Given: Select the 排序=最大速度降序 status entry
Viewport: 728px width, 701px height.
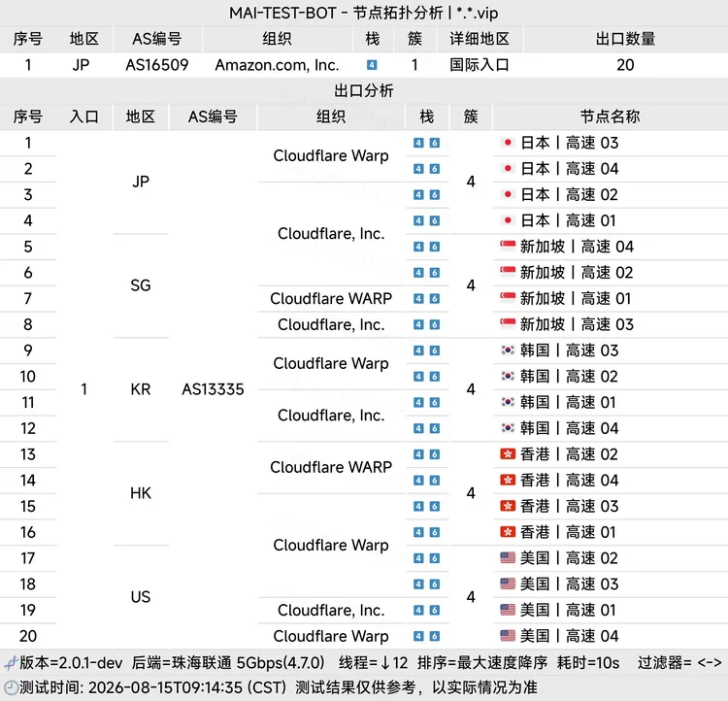Looking at the screenshot, I should (x=482, y=663).
